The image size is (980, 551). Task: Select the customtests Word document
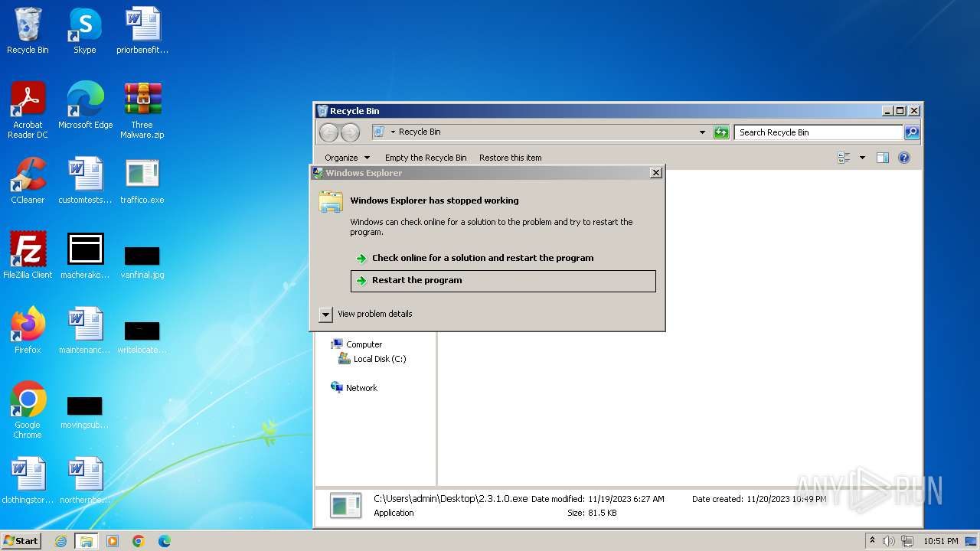[x=85, y=181]
